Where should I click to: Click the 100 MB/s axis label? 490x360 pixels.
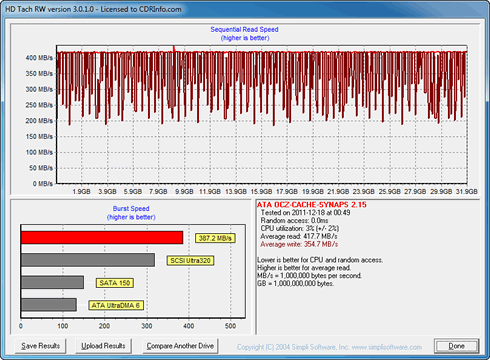point(39,152)
